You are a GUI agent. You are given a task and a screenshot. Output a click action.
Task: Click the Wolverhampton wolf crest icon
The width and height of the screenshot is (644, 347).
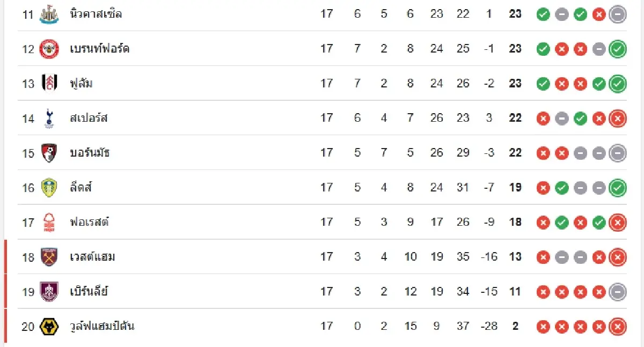tap(49, 326)
